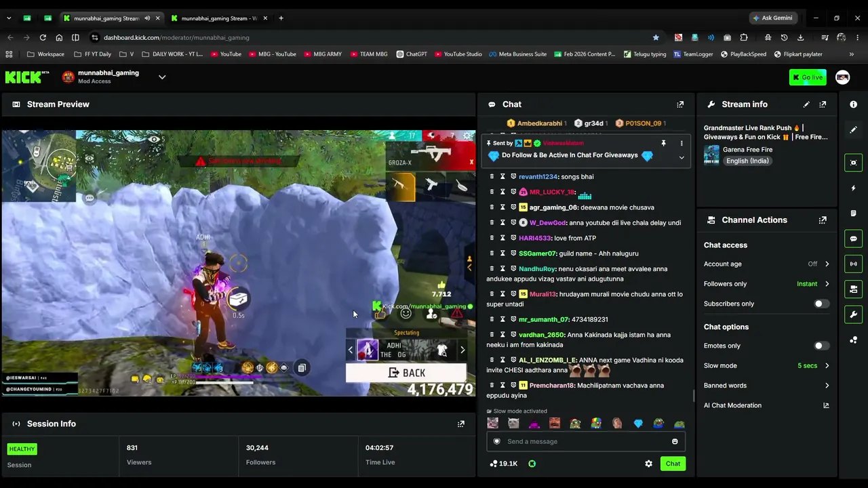Toggle Emotes only chat option
This screenshot has height=488, width=868.
821,346
